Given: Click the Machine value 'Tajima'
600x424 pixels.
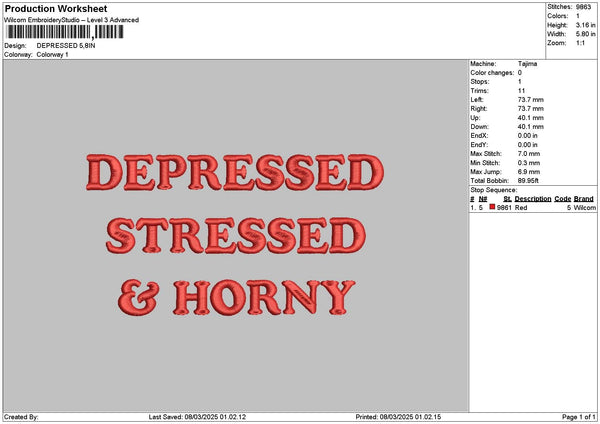Looking at the screenshot, I should pyautogui.click(x=527, y=64).
